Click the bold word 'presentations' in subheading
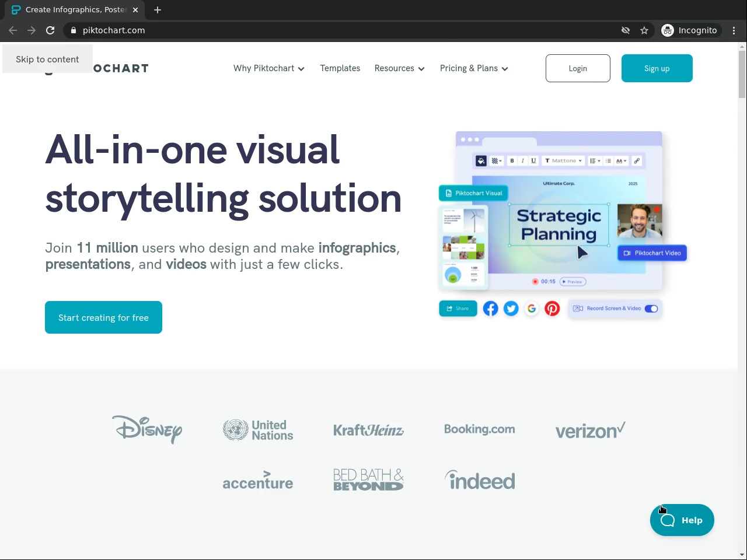This screenshot has height=560, width=747. click(88, 264)
